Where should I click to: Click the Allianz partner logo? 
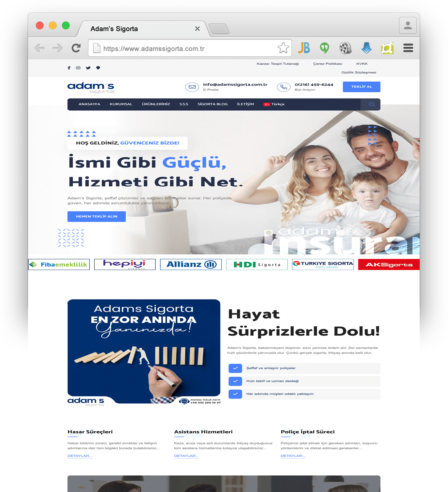tap(191, 264)
